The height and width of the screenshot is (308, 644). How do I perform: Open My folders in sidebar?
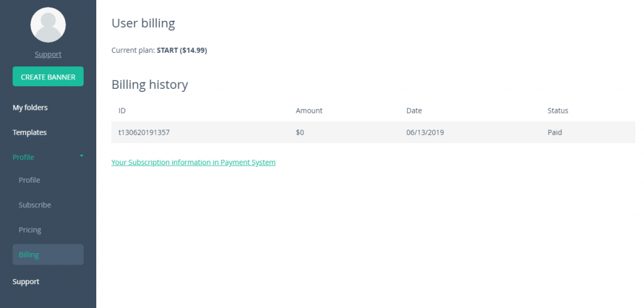coord(30,108)
